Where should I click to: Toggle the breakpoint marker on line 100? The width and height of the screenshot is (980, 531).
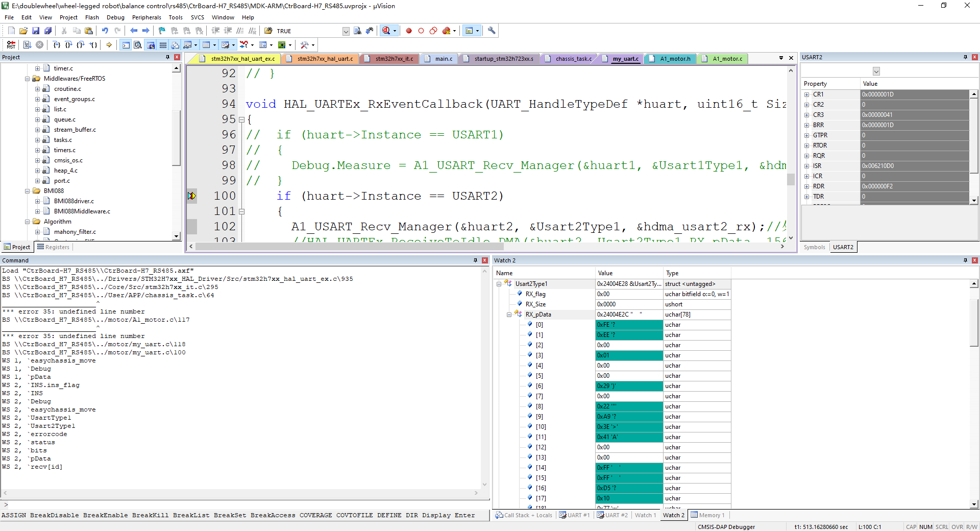(x=192, y=196)
